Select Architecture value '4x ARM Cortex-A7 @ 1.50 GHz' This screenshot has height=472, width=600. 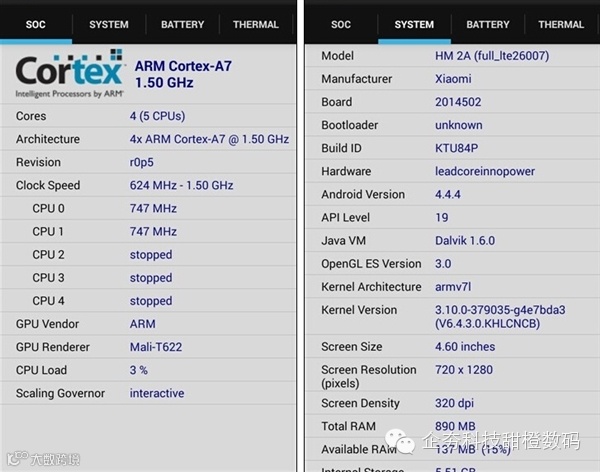(209, 139)
